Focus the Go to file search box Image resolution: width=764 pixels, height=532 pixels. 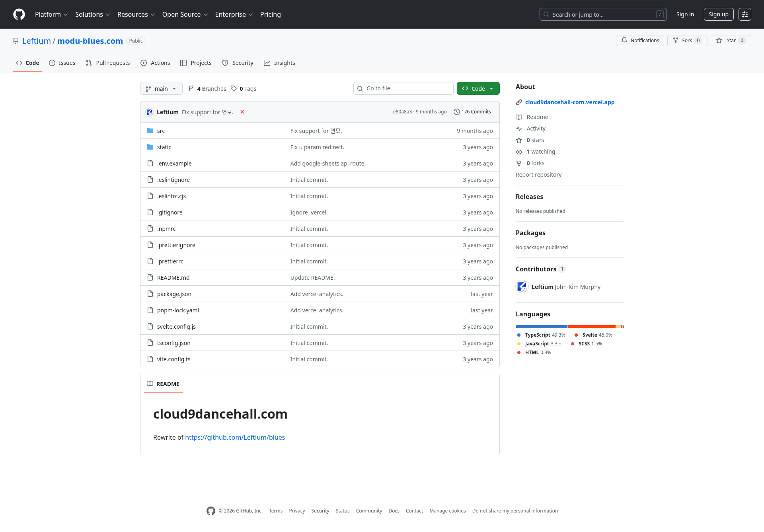coord(403,88)
